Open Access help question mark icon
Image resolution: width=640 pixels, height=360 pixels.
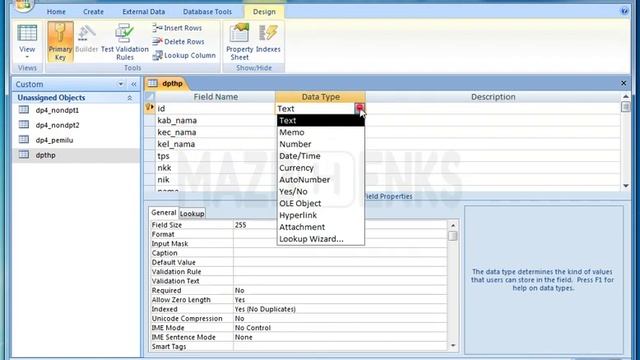(624, 11)
